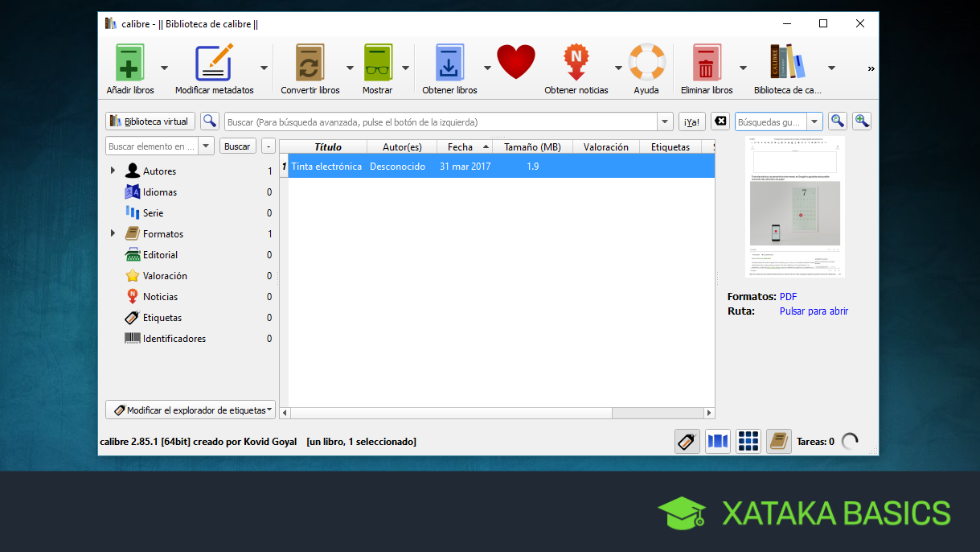Screen dimensions: 980x552
Task: Click the Buscar elemento input field
Action: (x=152, y=146)
